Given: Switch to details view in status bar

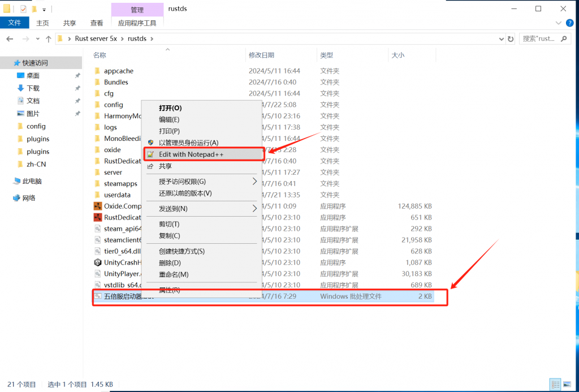Looking at the screenshot, I should point(556,384).
